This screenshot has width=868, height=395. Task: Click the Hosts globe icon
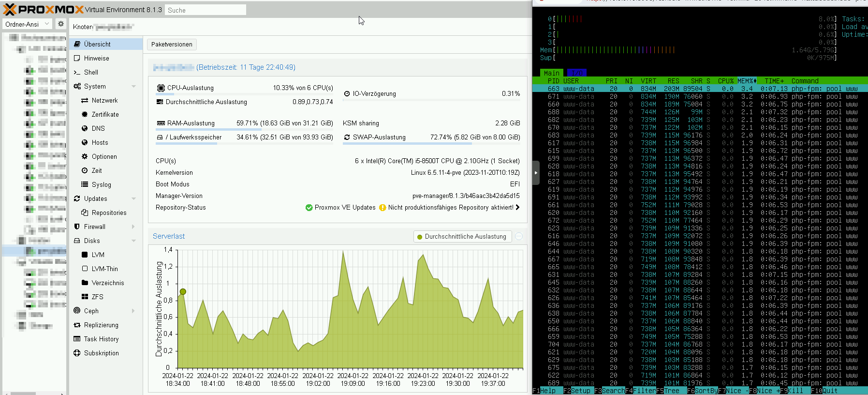point(85,142)
